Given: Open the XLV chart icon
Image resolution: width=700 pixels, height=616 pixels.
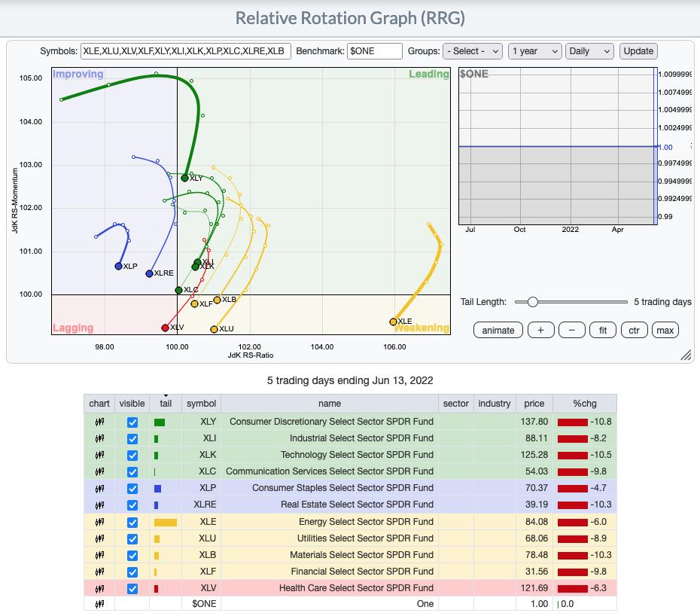Looking at the screenshot, I should coord(99,588).
